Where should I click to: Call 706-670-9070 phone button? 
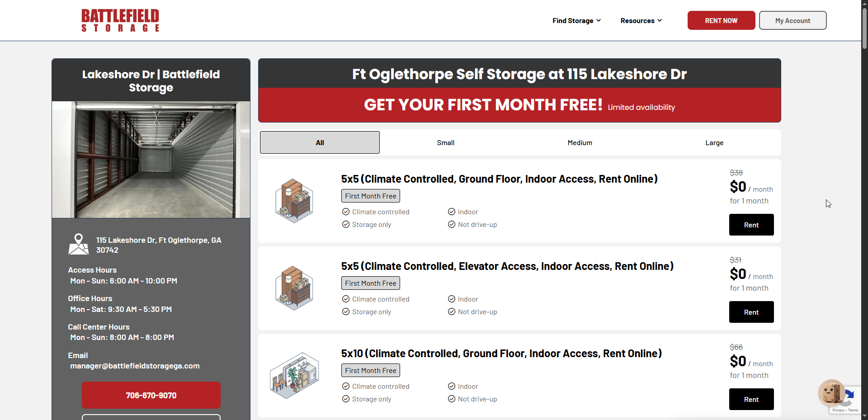151,395
